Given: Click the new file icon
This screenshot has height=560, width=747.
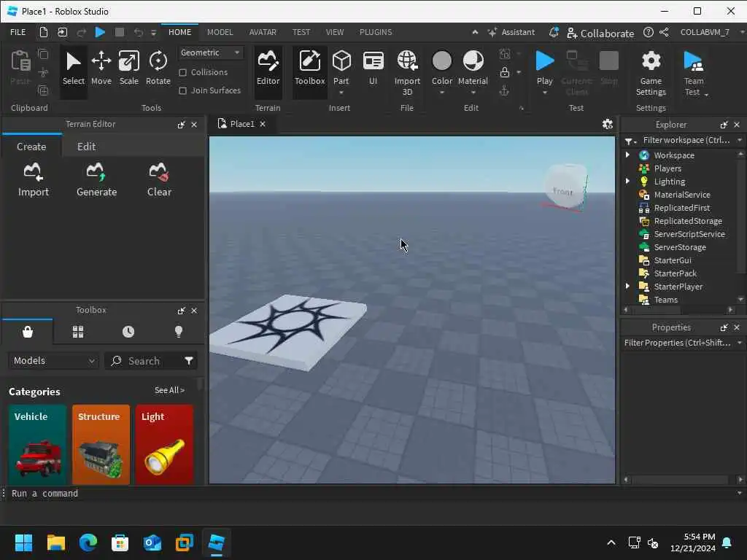Looking at the screenshot, I should point(43,32).
